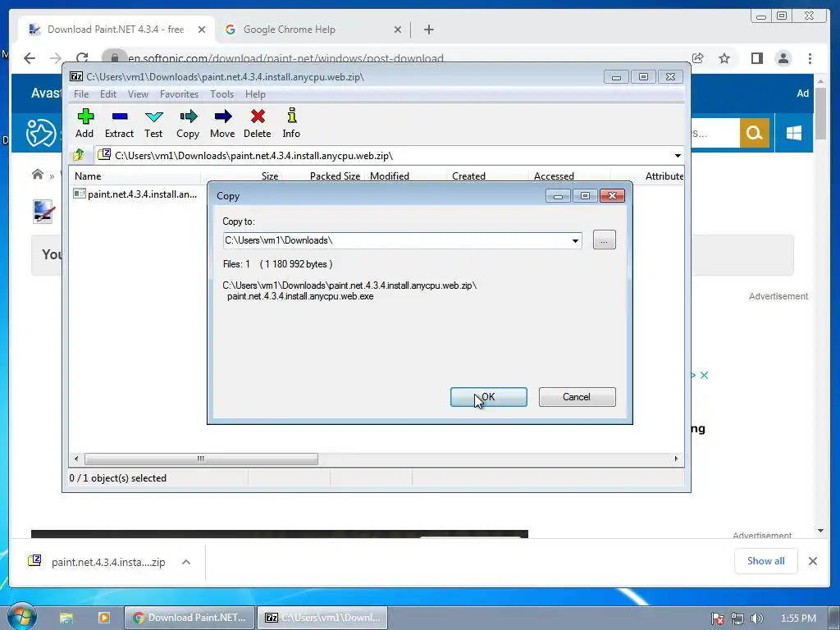
Task: Open the Favorites menu
Action: tap(179, 94)
